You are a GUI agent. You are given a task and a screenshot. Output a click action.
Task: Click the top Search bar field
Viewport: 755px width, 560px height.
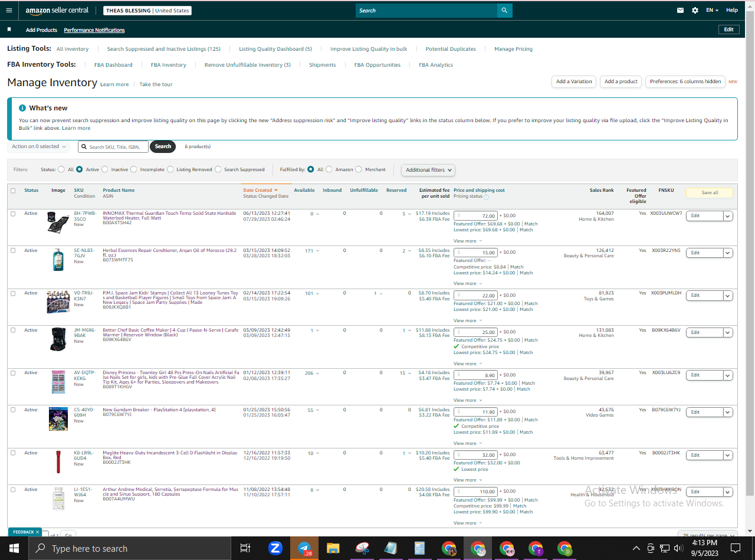coord(426,11)
